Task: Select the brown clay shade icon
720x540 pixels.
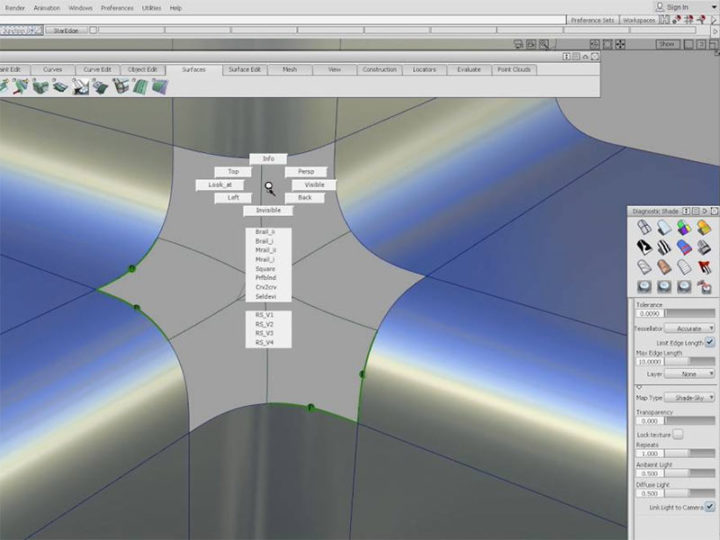Action: coord(664,267)
